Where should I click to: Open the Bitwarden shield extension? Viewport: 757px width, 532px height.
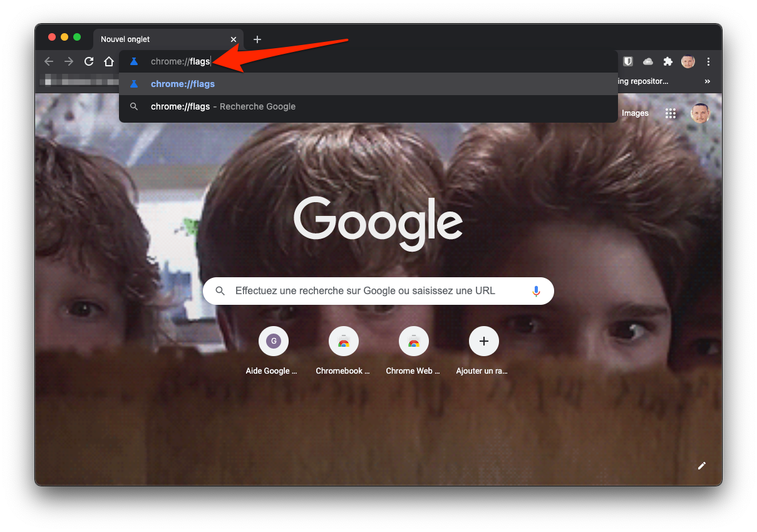(x=628, y=61)
